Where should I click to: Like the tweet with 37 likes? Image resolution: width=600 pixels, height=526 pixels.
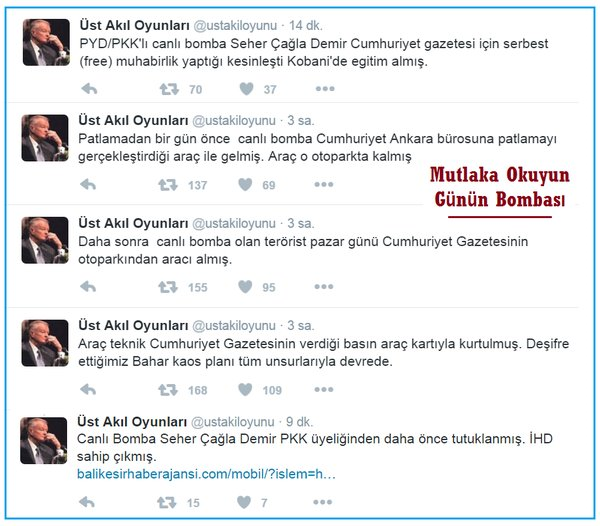click(x=246, y=89)
